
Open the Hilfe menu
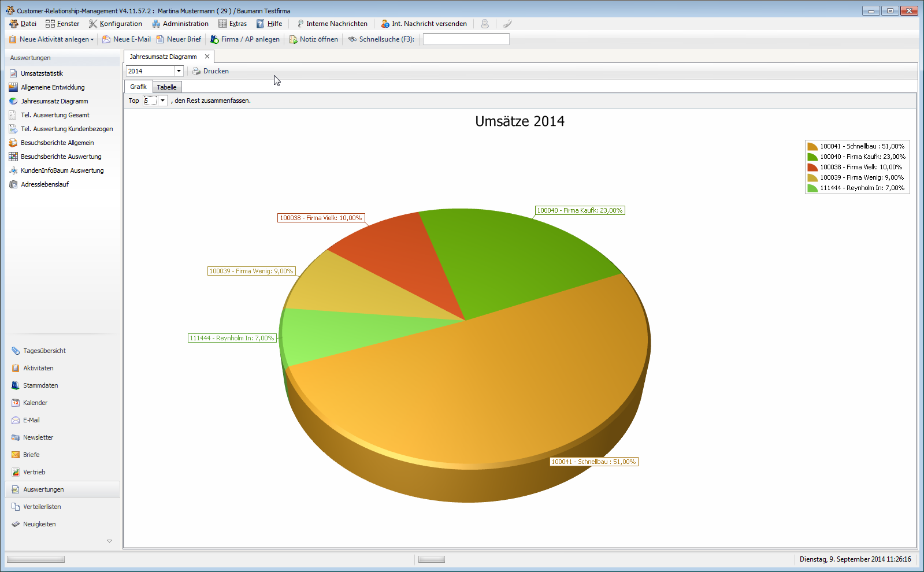[269, 24]
